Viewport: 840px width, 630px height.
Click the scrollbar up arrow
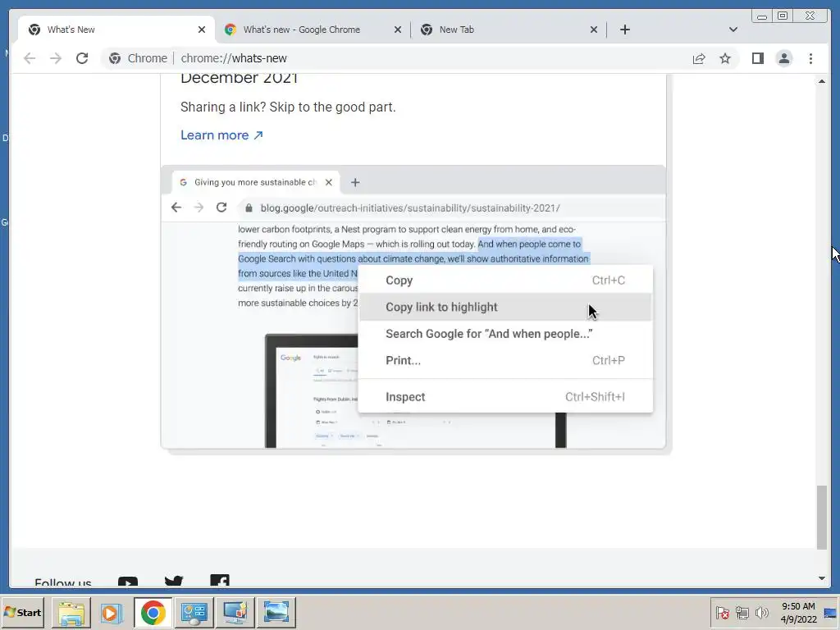point(822,81)
